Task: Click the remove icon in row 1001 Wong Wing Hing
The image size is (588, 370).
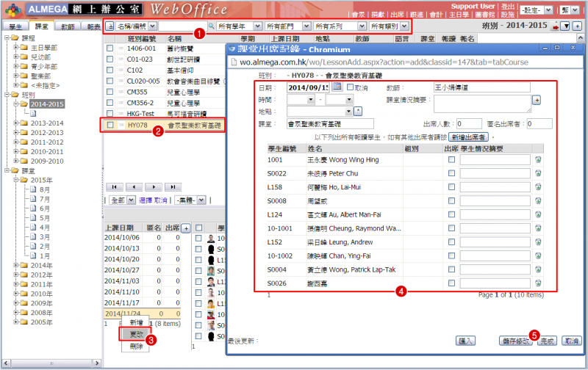Action: coord(538,159)
